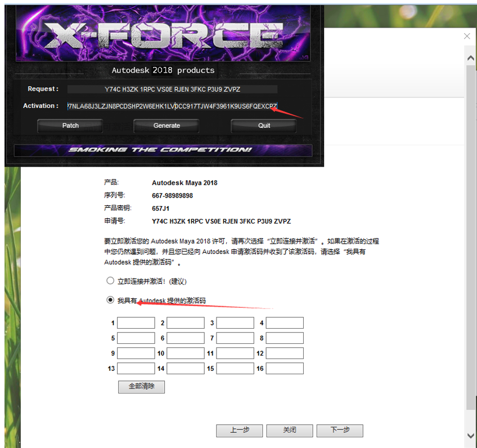
Task: Select the 我具有 Autodesk 提供的激活码 radio option
Action: point(110,300)
